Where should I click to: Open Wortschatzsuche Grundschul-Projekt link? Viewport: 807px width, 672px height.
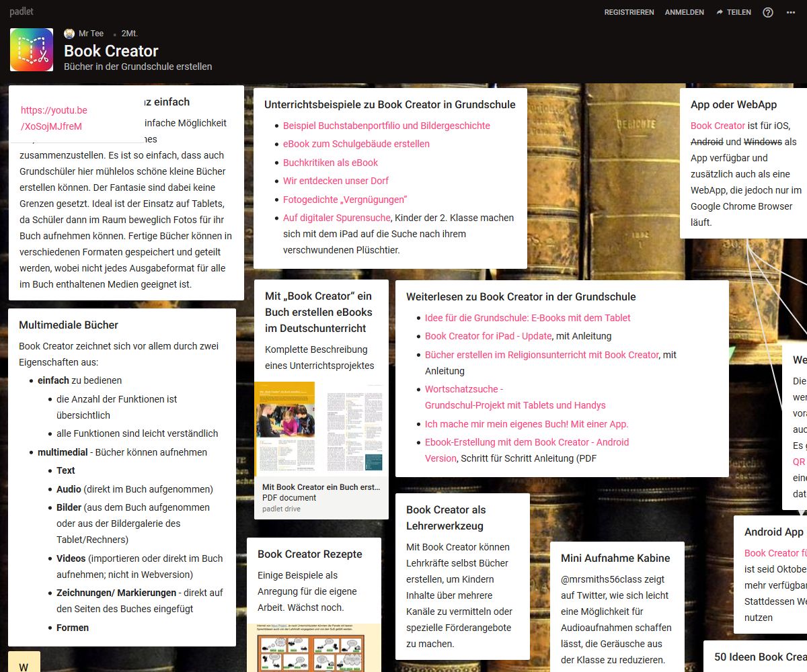click(515, 397)
